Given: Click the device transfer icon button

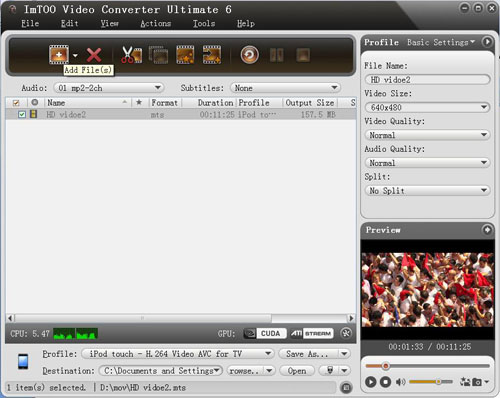Looking at the screenshot, I should [x=329, y=370].
